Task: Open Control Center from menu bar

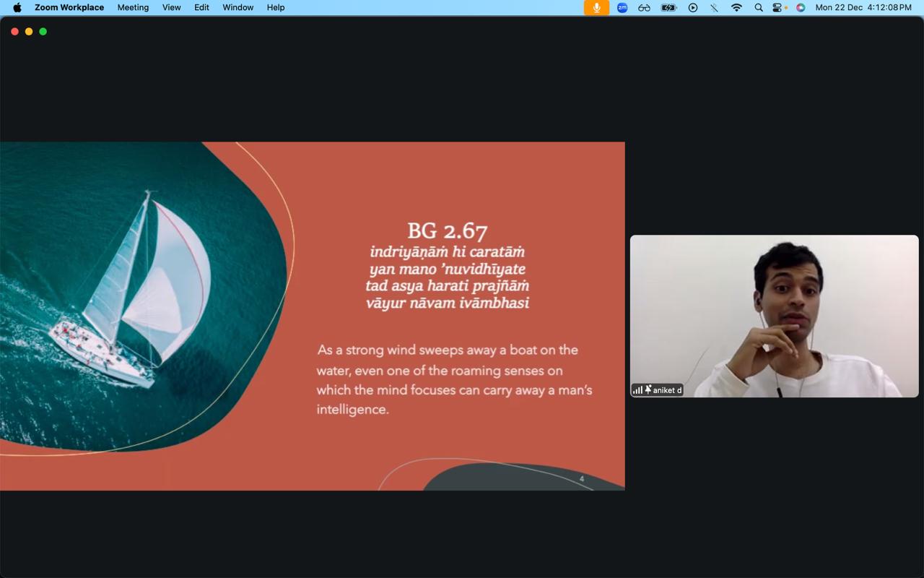Action: click(777, 7)
